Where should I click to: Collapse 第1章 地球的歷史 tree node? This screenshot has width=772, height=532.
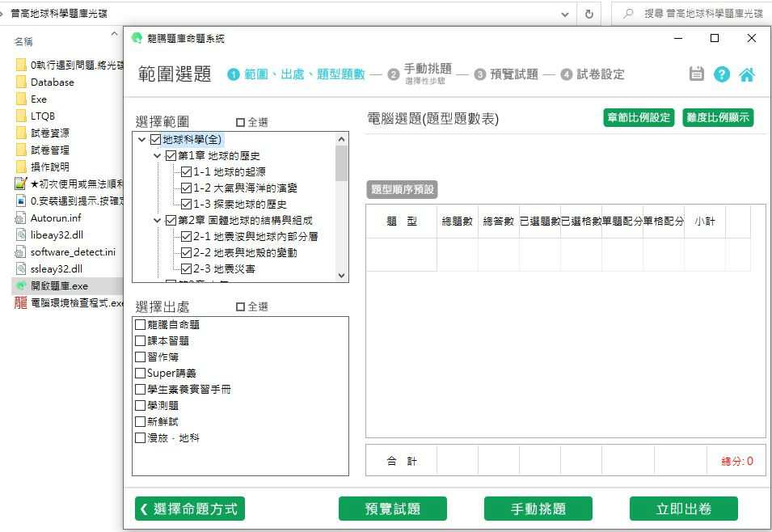pos(157,156)
